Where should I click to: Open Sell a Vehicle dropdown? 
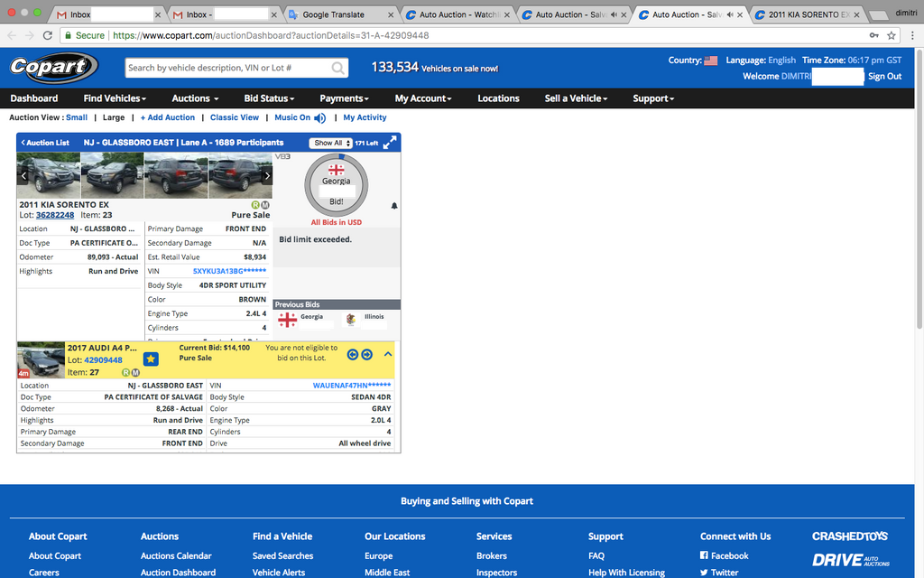[576, 98]
